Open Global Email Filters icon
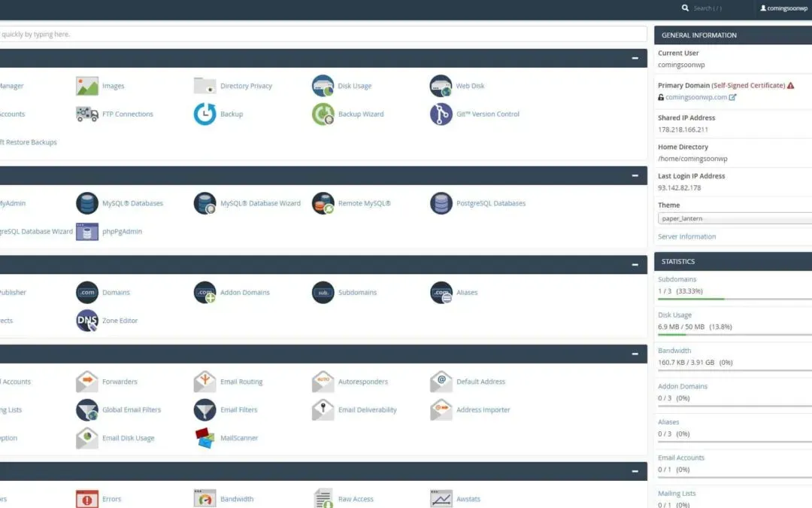This screenshot has width=812, height=508. click(87, 409)
